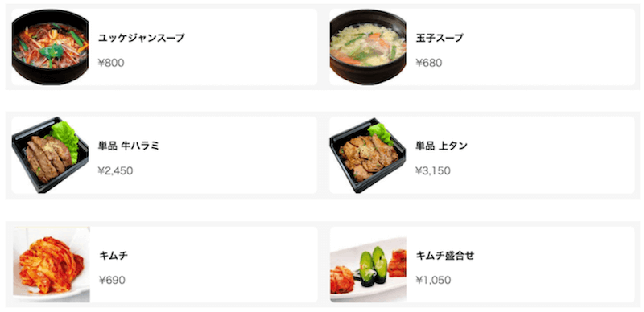Viewport: 644px width, 312px height.
Task: Tap the キムチ item name
Action: (x=114, y=256)
